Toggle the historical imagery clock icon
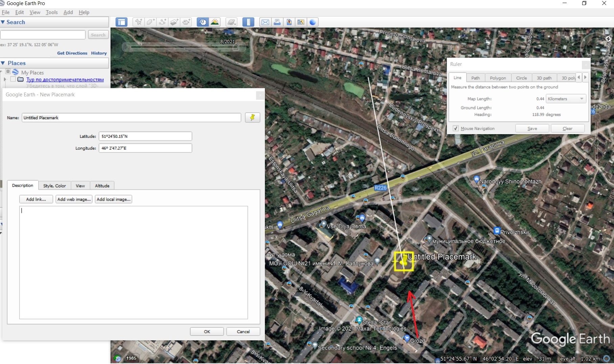This screenshot has height=364, width=614. click(203, 22)
